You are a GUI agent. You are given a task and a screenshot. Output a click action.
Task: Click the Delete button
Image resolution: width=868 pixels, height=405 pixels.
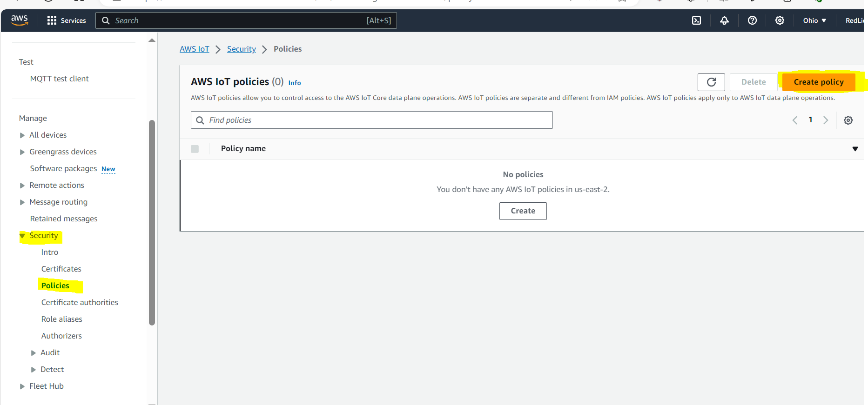point(754,82)
